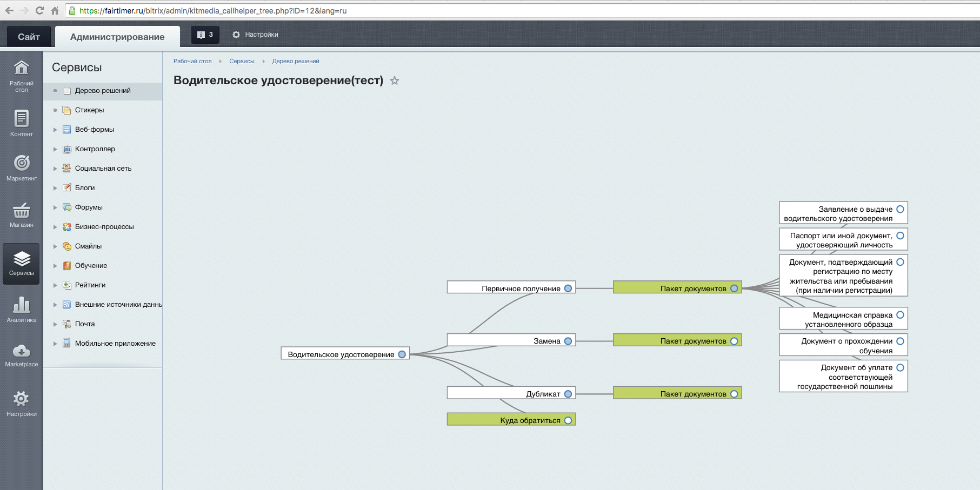This screenshot has height=490, width=980.
Task: Add page to favorites with star
Action: point(395,81)
